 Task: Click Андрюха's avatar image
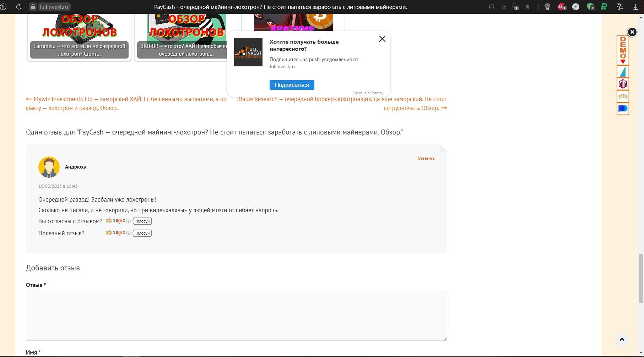point(49,167)
